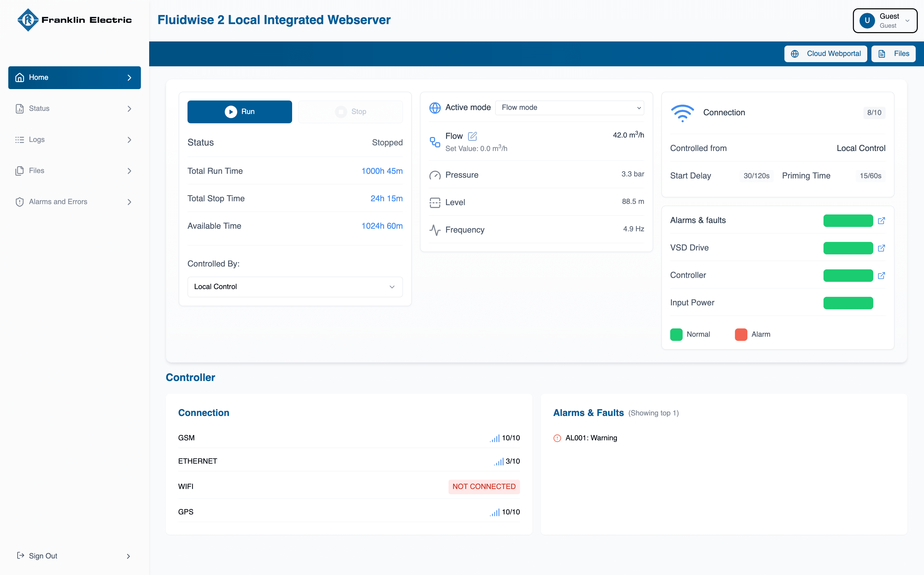924x575 pixels.
Task: Click the Alarms & faults green status bar
Action: click(x=848, y=221)
